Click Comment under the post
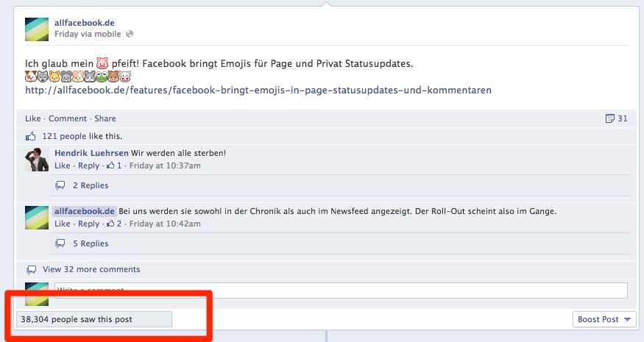Screen dimensions: 644x342 68,118
